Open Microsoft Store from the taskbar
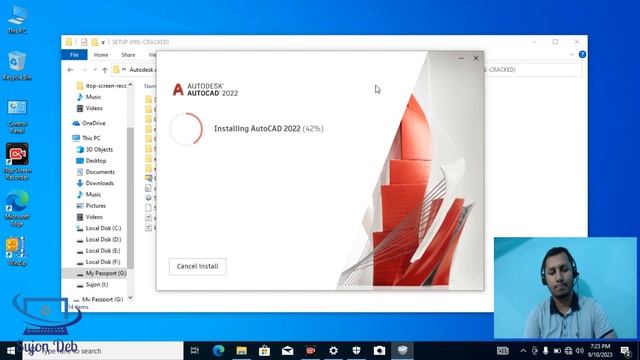640x360 pixels. [264, 351]
